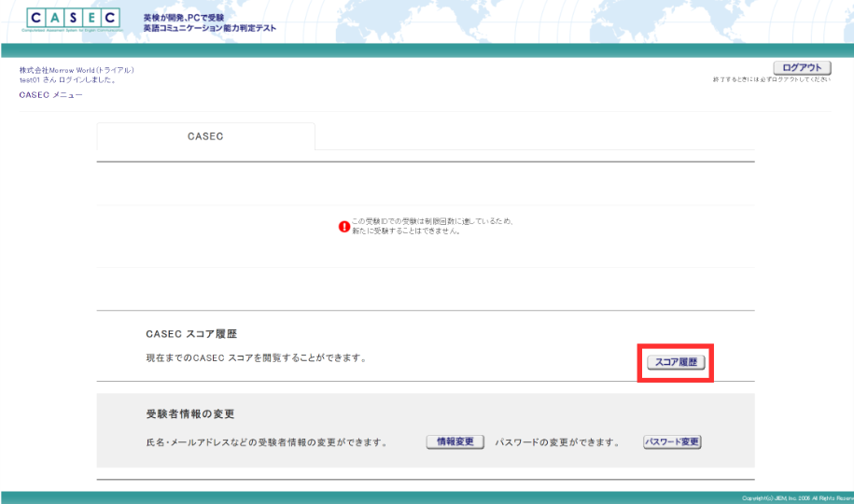
Task: Click the copyright notice in the footer
Action: (x=796, y=498)
